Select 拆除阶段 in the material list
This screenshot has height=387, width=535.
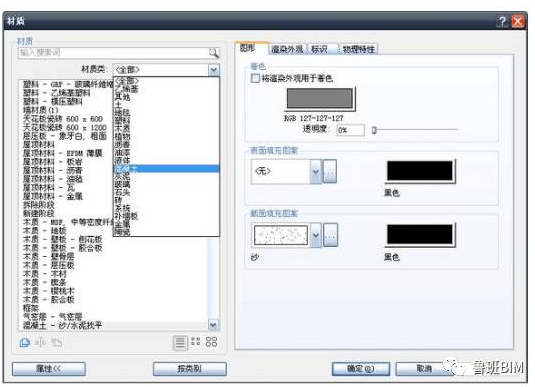[x=39, y=205]
